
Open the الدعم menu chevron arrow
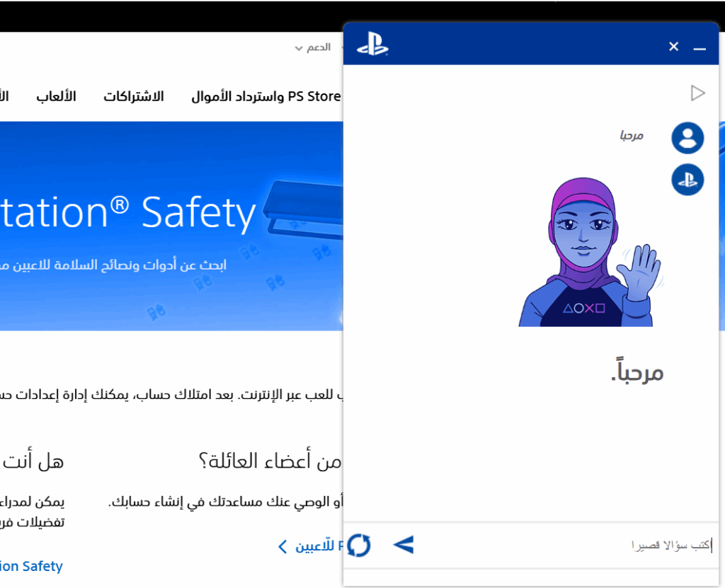coord(298,47)
